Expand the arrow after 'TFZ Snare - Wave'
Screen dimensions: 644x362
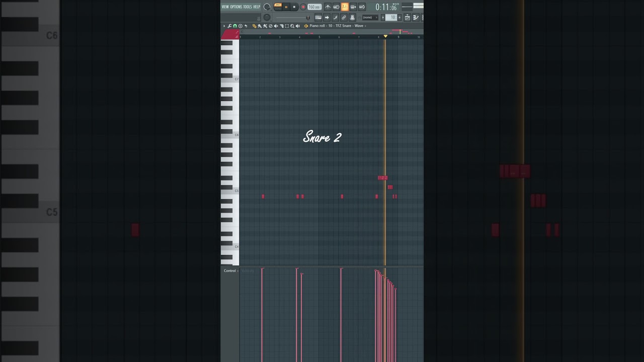365,26
